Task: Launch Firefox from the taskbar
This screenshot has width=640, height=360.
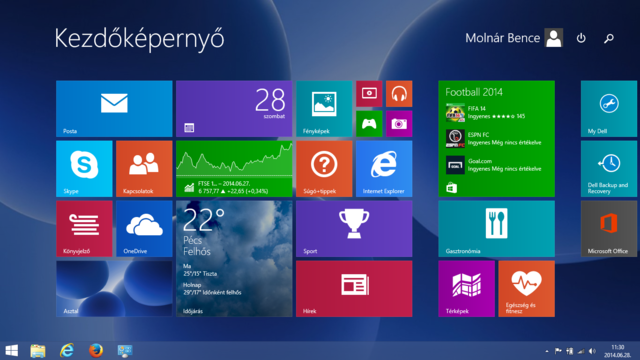Action: [x=96, y=351]
